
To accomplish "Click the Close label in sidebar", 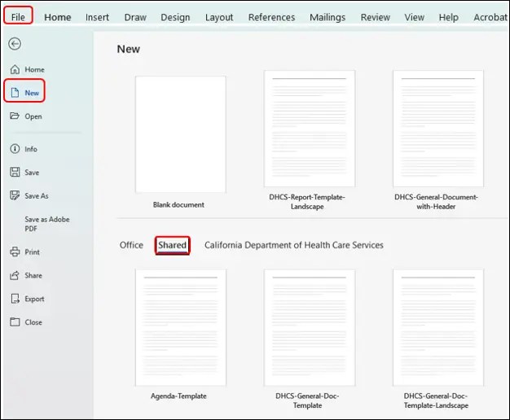I will [x=33, y=322].
